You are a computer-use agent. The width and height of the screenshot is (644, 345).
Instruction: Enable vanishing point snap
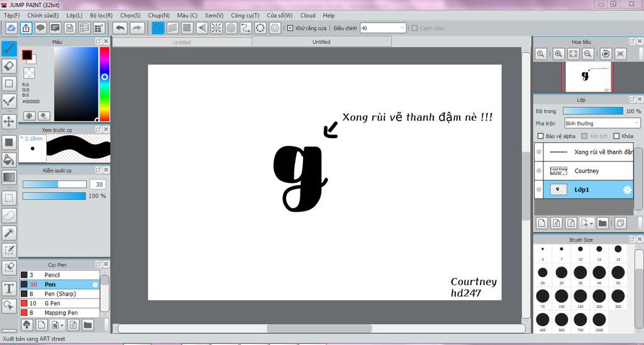point(202,28)
